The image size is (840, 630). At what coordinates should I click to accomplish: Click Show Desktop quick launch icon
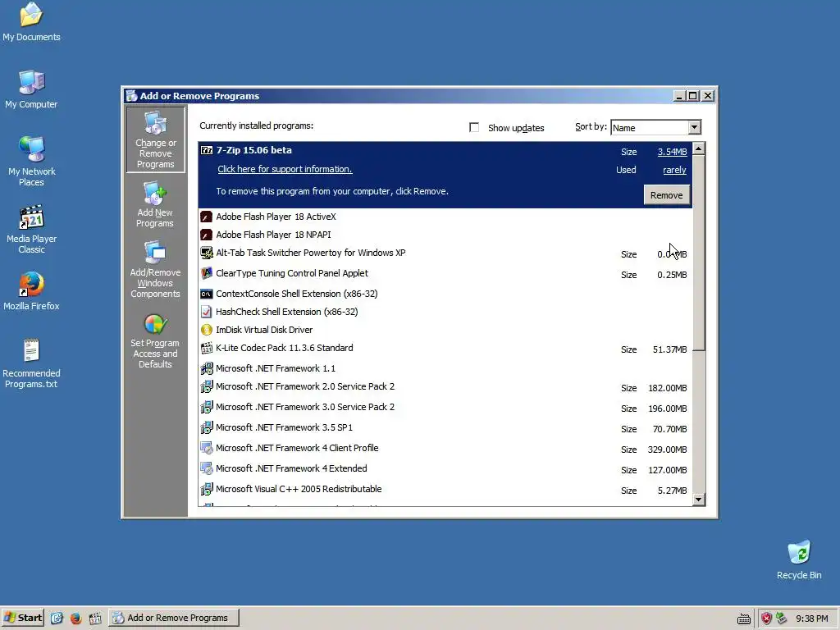(x=57, y=619)
